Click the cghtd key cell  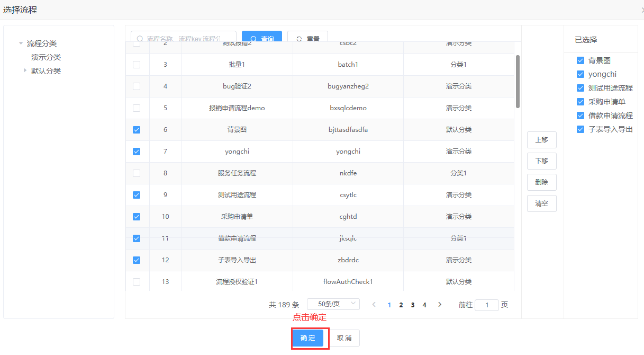(348, 217)
